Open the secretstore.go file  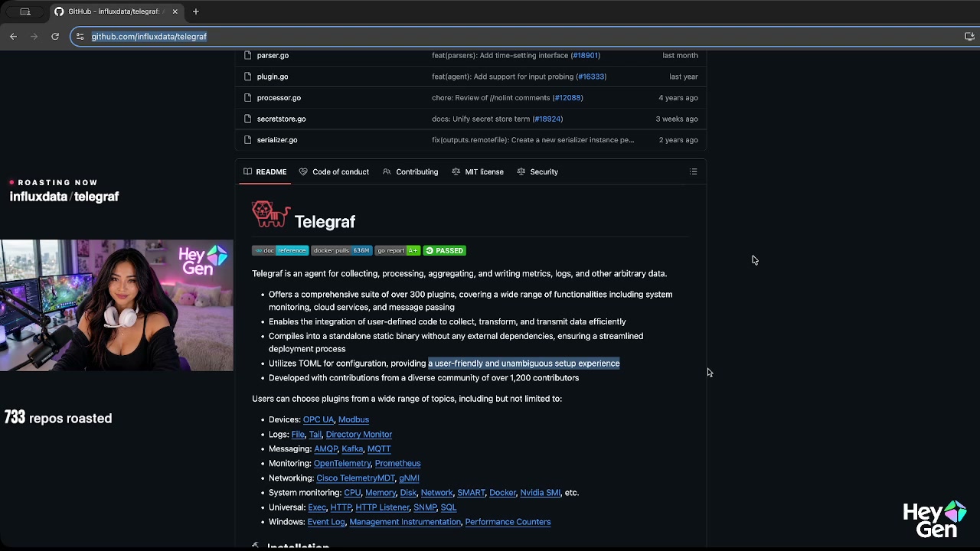pyautogui.click(x=281, y=119)
